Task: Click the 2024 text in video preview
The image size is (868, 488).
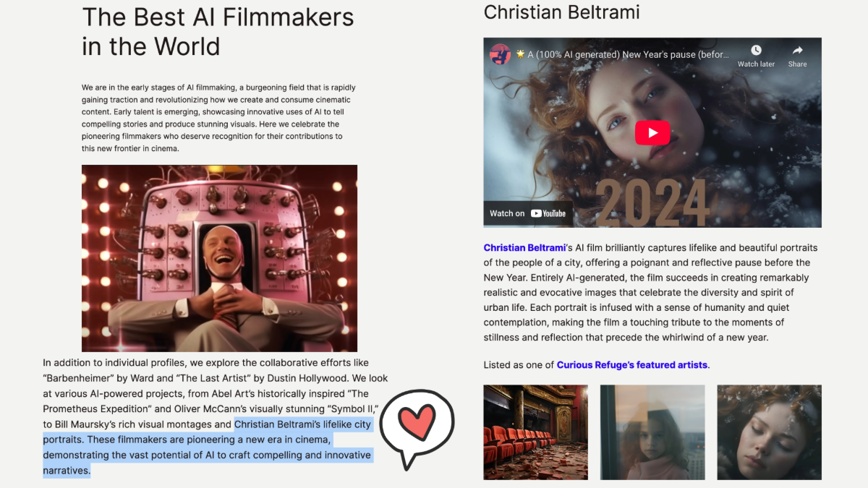Action: click(x=652, y=202)
